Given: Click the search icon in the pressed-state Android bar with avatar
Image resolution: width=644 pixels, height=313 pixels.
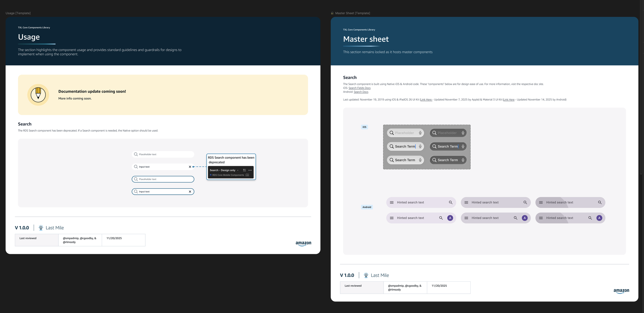Looking at the screenshot, I should coord(590,218).
